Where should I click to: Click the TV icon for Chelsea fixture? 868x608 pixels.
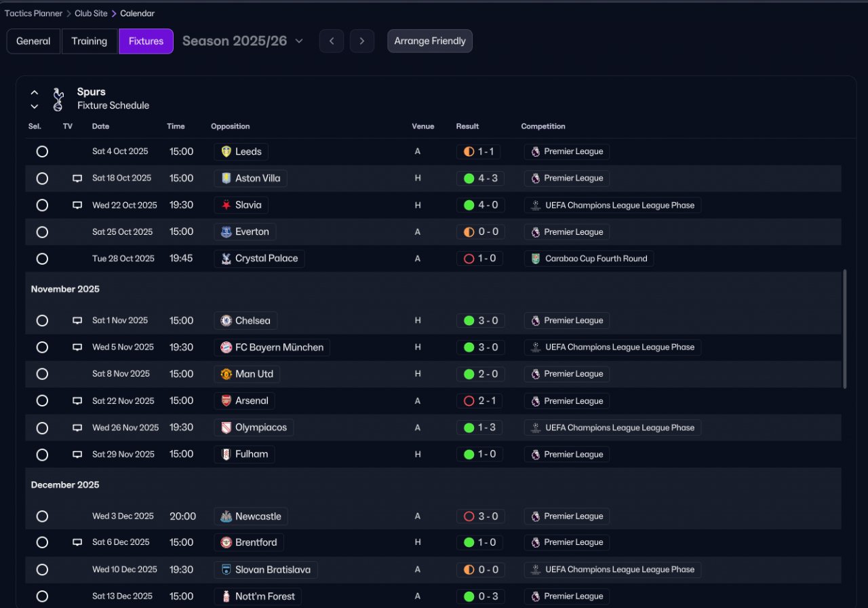(77, 320)
